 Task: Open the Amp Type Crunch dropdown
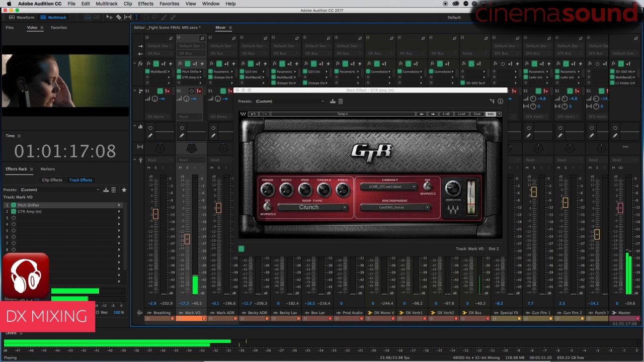coord(312,208)
